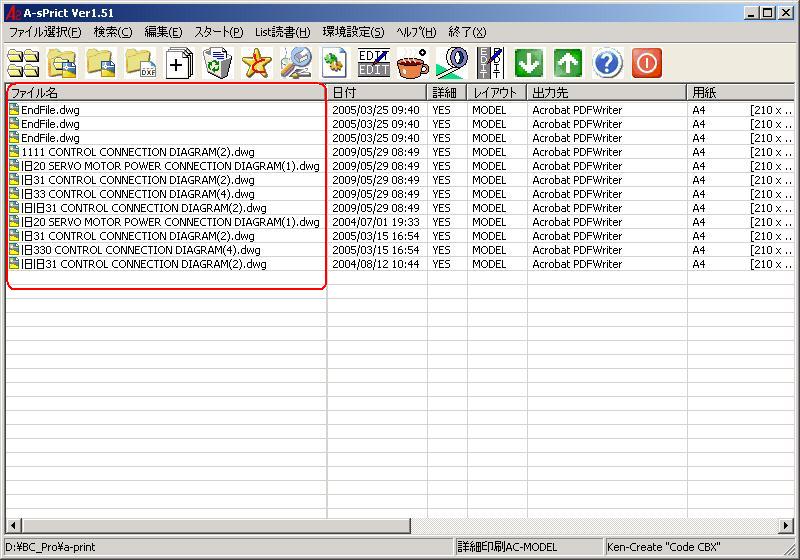Open the 環境設定(S) menu
The height and width of the screenshot is (560, 800).
pyautogui.click(x=353, y=32)
